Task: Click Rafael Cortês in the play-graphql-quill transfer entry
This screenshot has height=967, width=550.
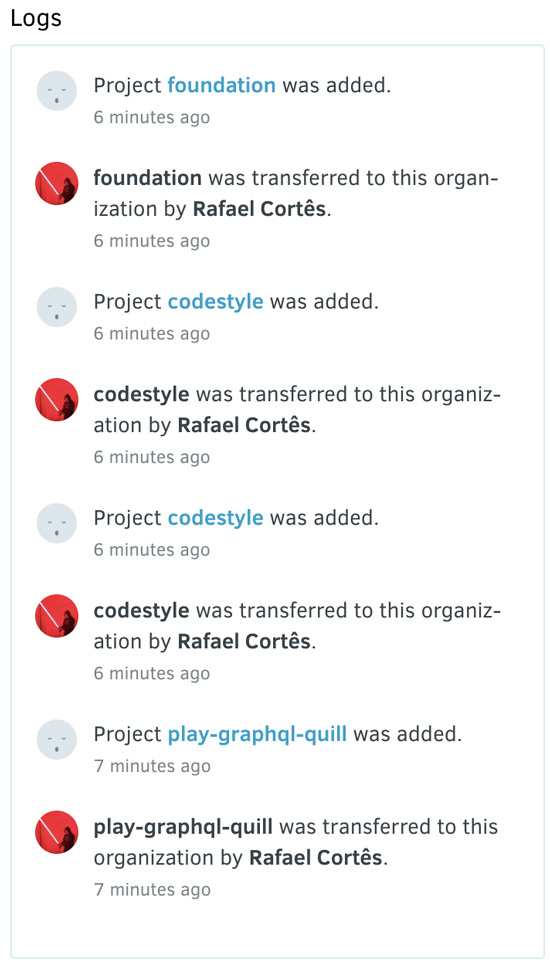Action: 315,858
